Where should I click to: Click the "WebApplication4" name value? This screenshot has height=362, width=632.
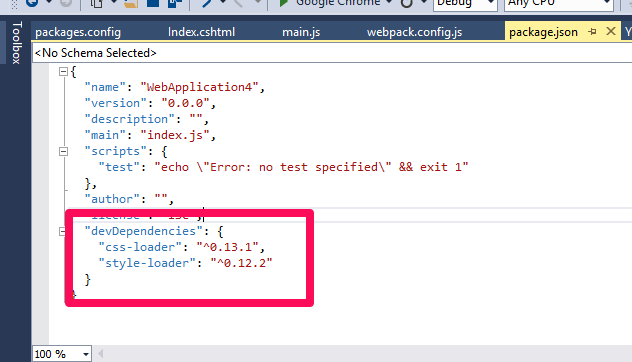pyautogui.click(x=199, y=87)
